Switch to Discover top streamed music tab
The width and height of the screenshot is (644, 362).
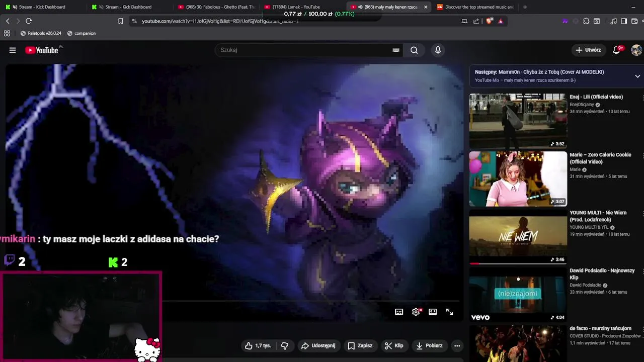tap(475, 7)
